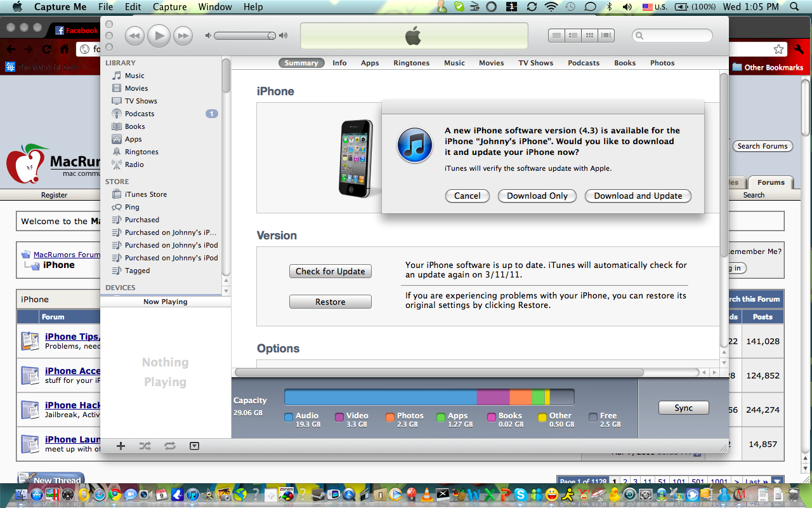
Task: Open the Bluetooth menu bar icon
Action: click(x=609, y=7)
